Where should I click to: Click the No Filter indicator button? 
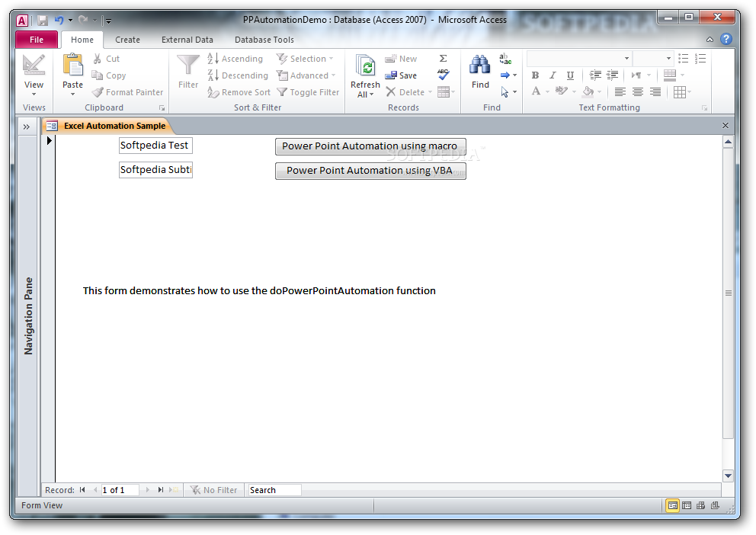pyautogui.click(x=214, y=490)
